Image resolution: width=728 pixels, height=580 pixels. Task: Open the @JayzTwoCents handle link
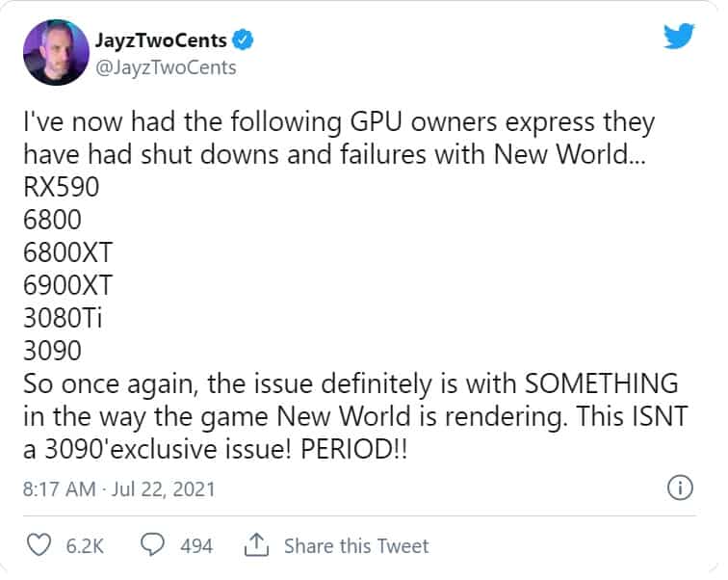[166, 67]
